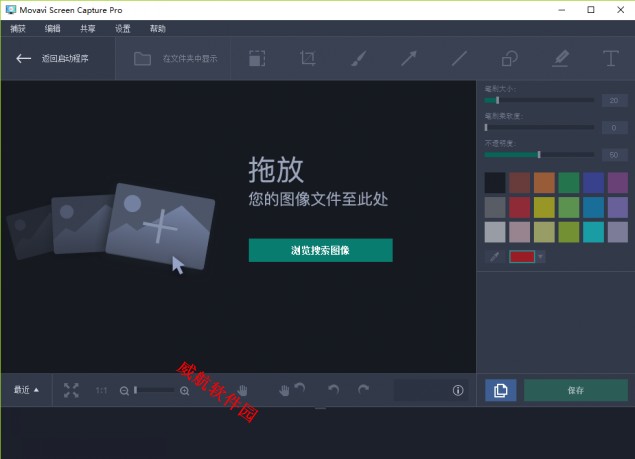Select the straight line tool
Viewport: 635px width, 459px height.
coord(459,58)
